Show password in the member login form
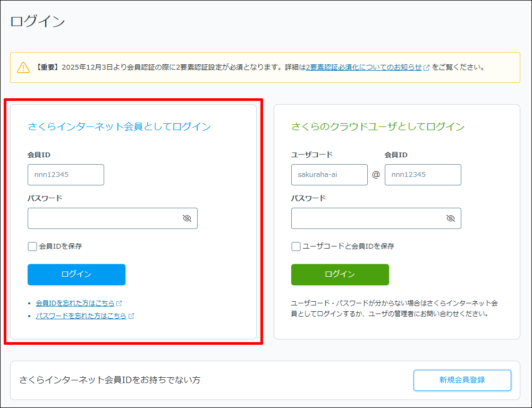This screenshot has width=532, height=408. pos(187,218)
